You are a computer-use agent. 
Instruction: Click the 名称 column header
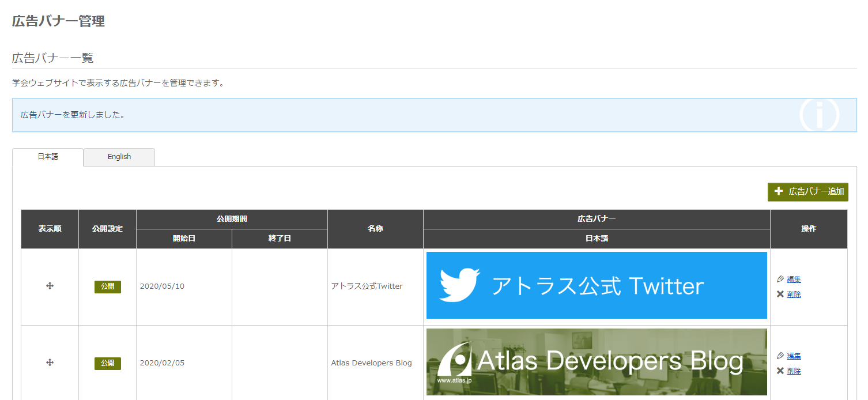[375, 229]
